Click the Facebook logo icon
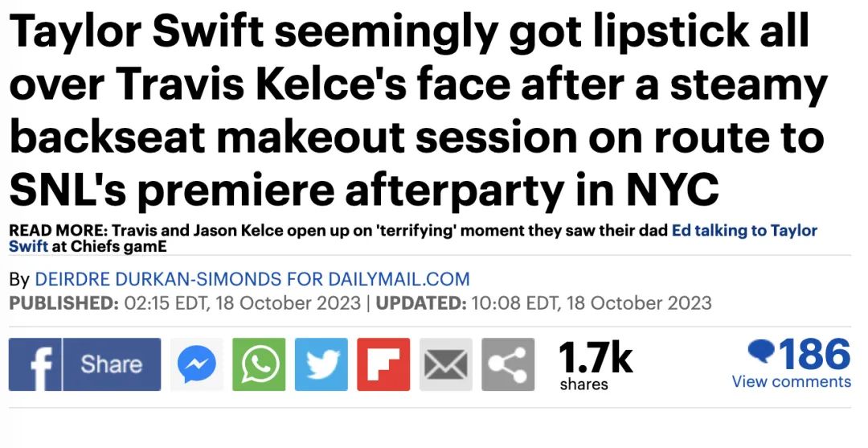Image resolution: width=868 pixels, height=448 pixels. point(35,364)
